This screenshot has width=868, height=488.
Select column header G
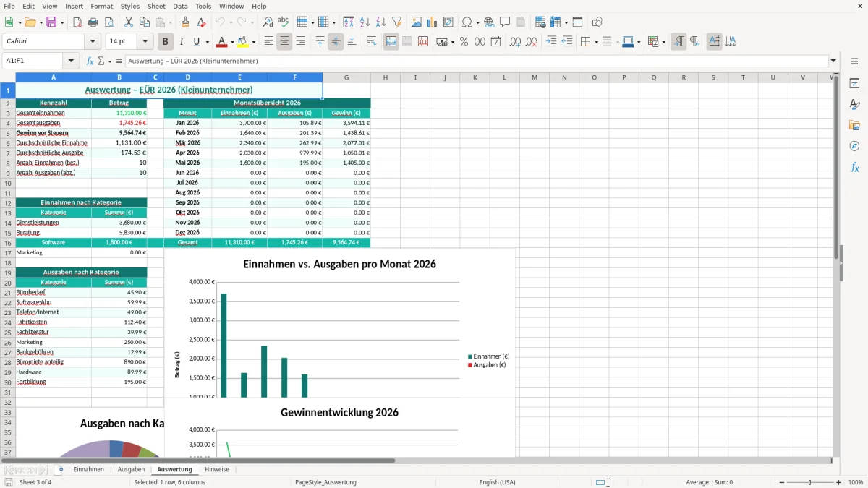346,77
